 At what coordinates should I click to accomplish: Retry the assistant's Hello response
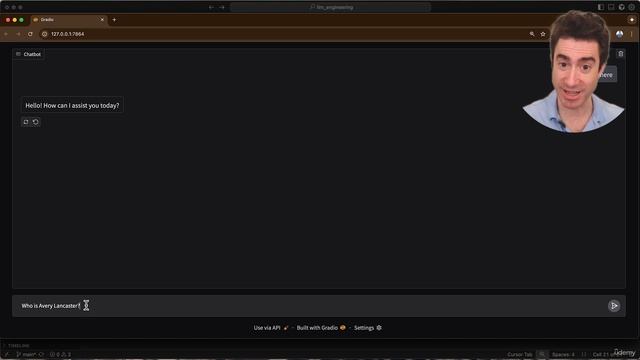tap(26, 122)
